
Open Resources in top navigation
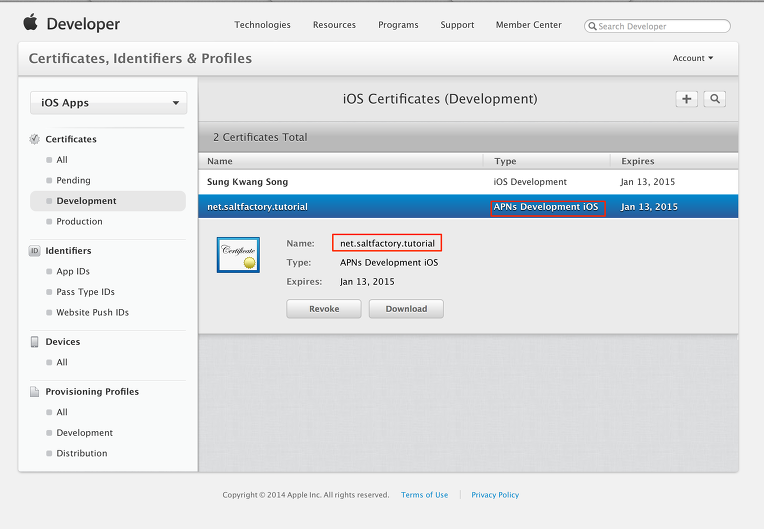[x=334, y=25]
